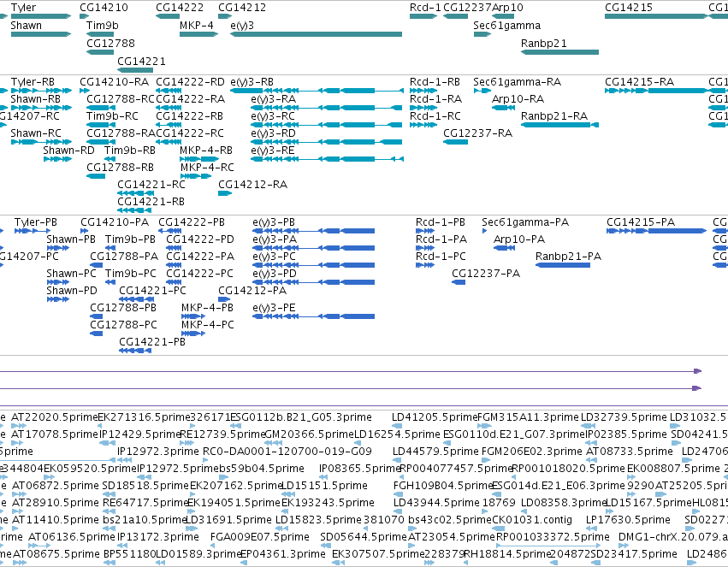Image resolution: width=728 pixels, height=567 pixels.
Task: Click the e(y)3 gene label
Action: [242, 26]
